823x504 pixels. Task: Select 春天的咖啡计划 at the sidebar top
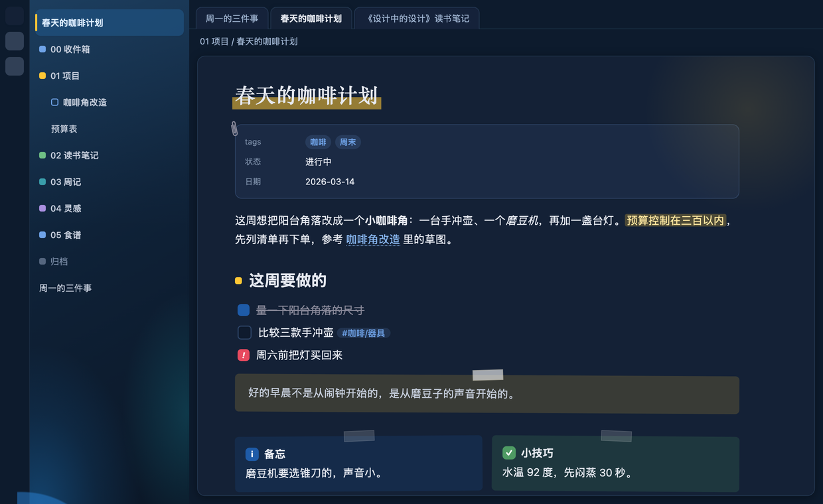(x=110, y=23)
